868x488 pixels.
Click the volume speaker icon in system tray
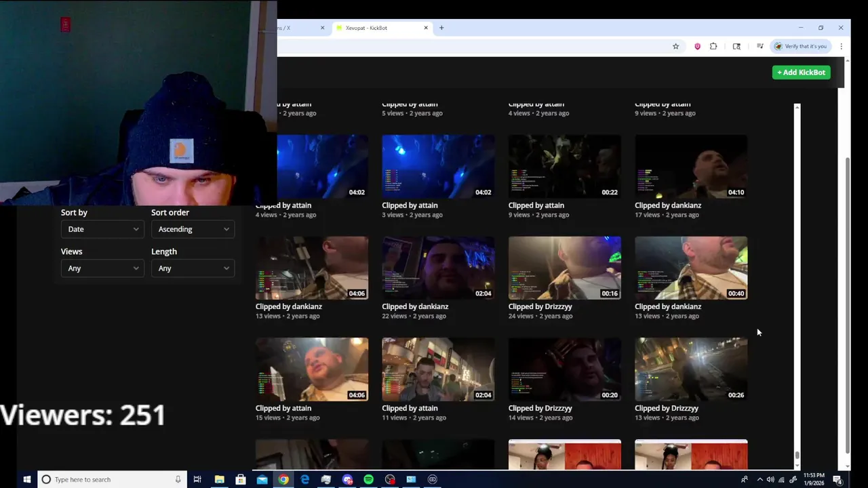(770, 479)
